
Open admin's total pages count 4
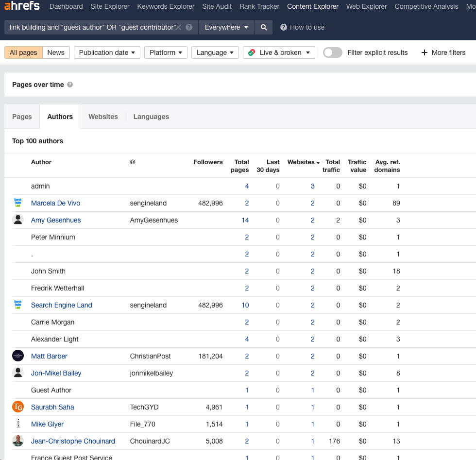(247, 186)
